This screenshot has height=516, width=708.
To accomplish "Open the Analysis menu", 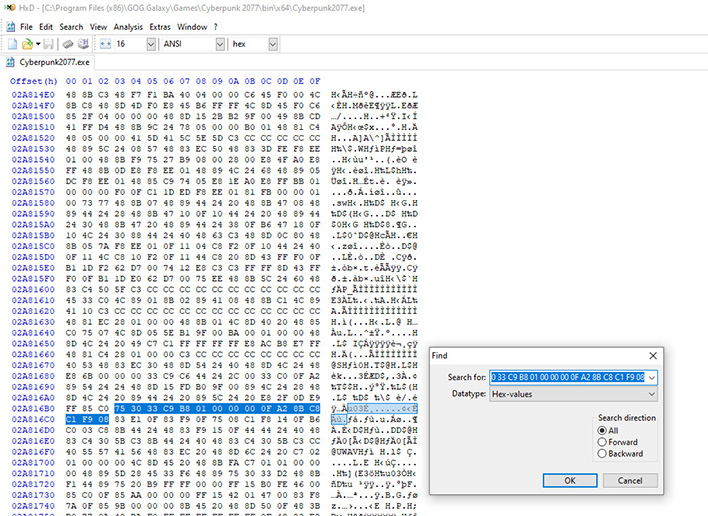I will pos(128,27).
